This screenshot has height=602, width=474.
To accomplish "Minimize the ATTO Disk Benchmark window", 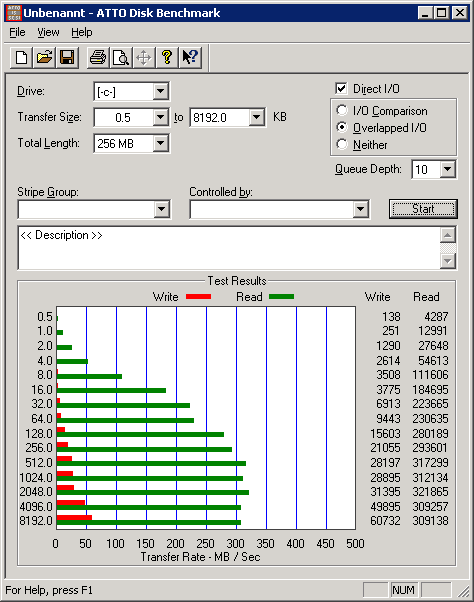I will click(x=425, y=13).
